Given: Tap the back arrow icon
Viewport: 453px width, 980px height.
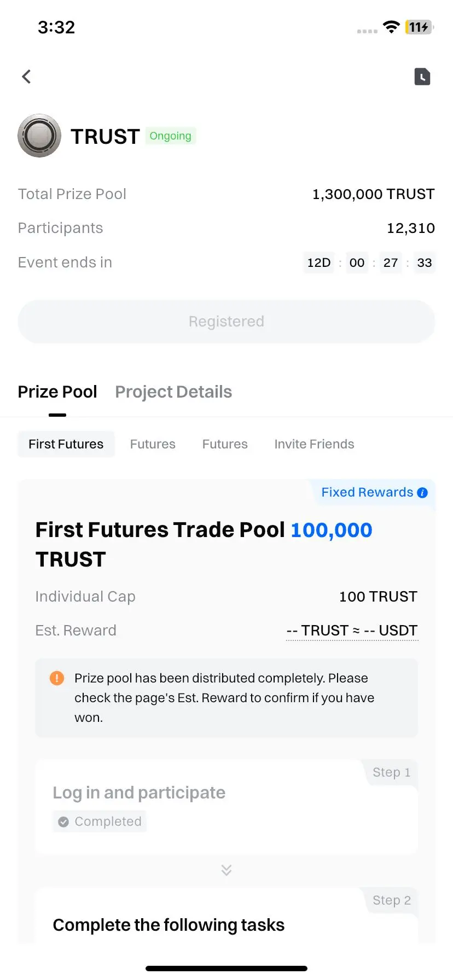Looking at the screenshot, I should (x=26, y=77).
